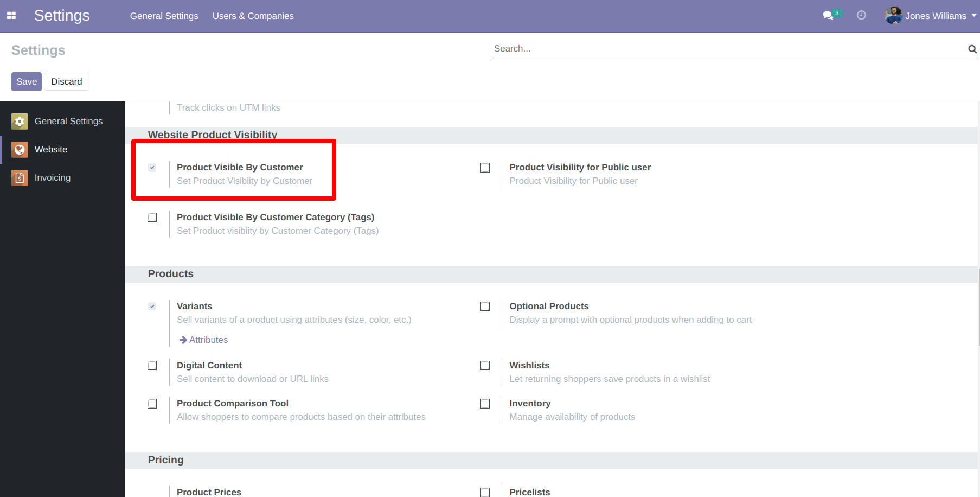Screen dimensions: 980x497
Task: Click the Website globe icon in sidebar
Action: (x=20, y=150)
